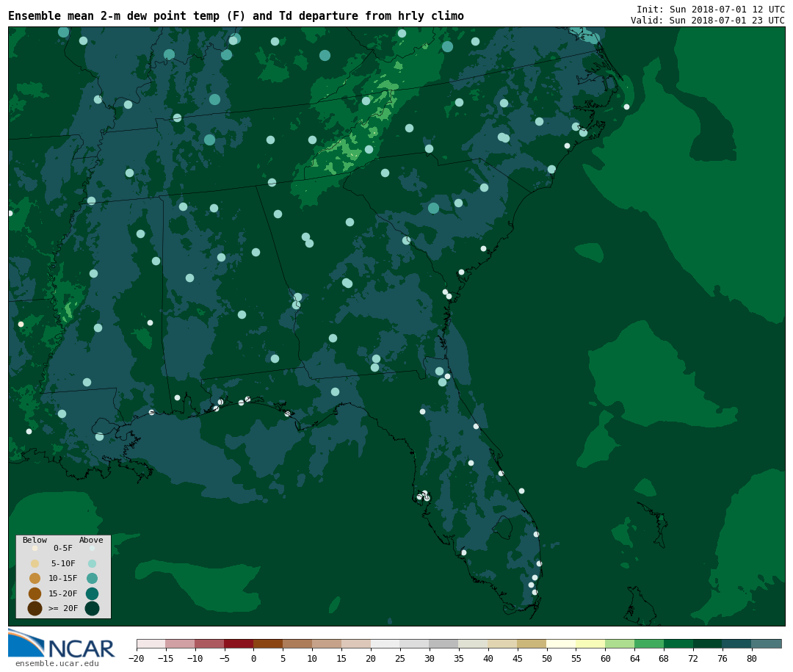Select the gray swatch between 30 and 35
Screen dimensions: 793x672
point(443,644)
